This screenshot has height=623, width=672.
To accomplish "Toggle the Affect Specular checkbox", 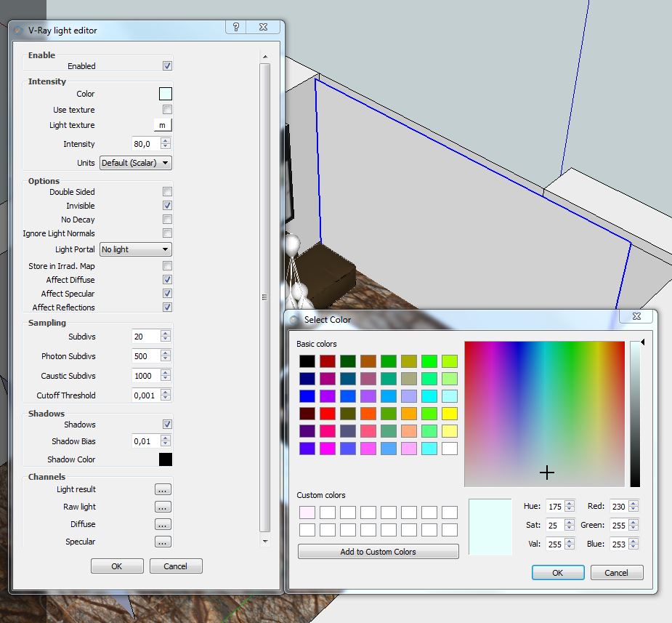I will tap(167, 293).
